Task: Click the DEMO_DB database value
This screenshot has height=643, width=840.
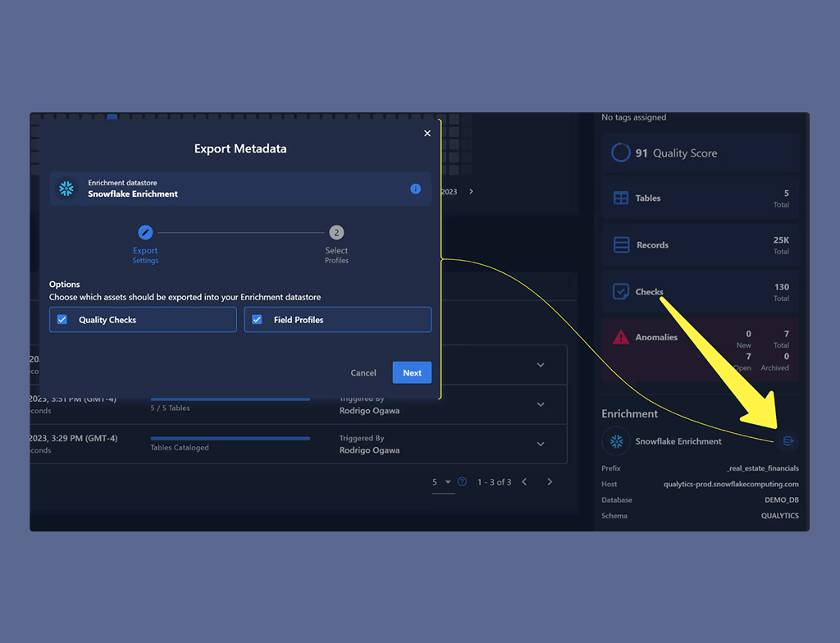Action: [x=782, y=500]
